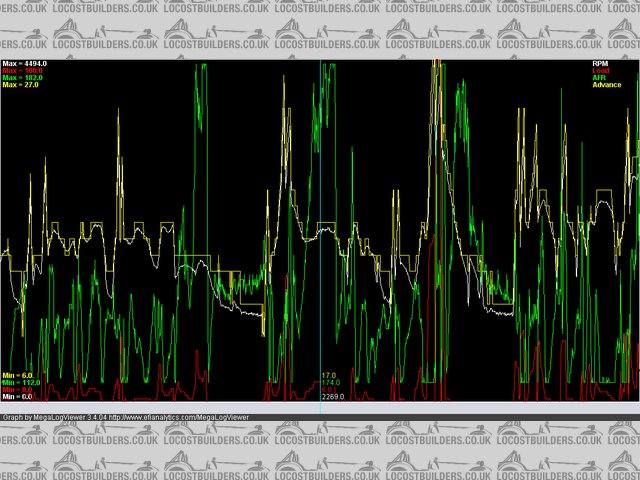This screenshot has height=480, width=640.
Task: Click the yellow Max = 27.0 readout
Action: [21, 85]
